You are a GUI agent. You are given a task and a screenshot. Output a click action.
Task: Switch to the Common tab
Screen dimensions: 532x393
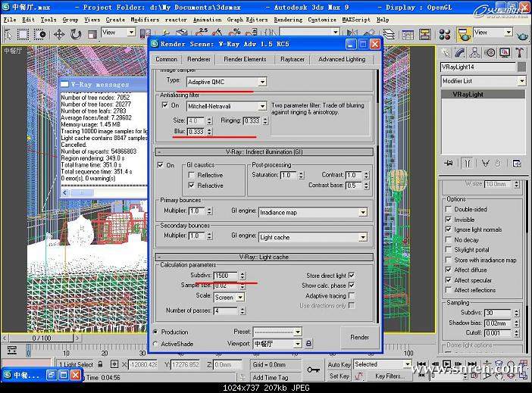coord(166,59)
